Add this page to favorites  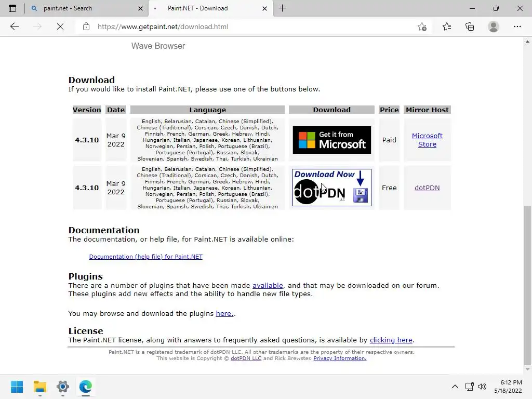pyautogui.click(x=422, y=26)
